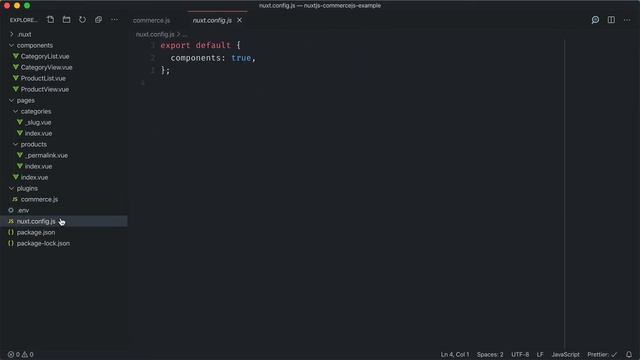
Task: Open CategoryView.vue file
Action: (x=64, y=67)
